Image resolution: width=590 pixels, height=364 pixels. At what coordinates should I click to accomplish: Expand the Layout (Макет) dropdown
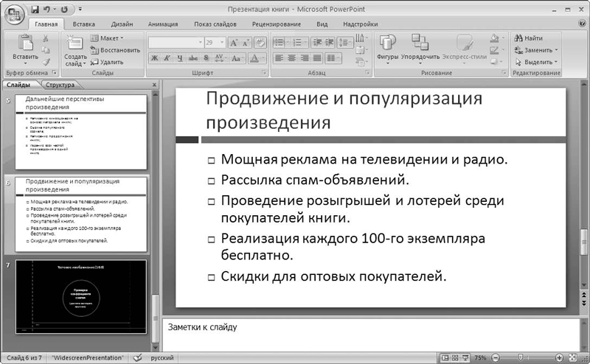tap(107, 38)
